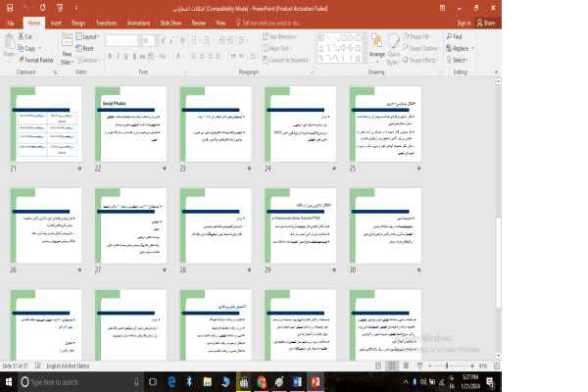The height and width of the screenshot is (392, 588).
Task: Select the Format Painter tool
Action: pos(39,59)
